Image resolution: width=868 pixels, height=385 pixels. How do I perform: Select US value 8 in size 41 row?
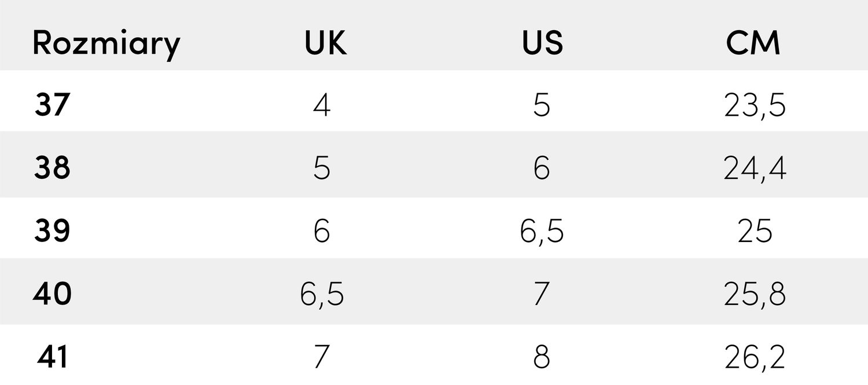(542, 357)
